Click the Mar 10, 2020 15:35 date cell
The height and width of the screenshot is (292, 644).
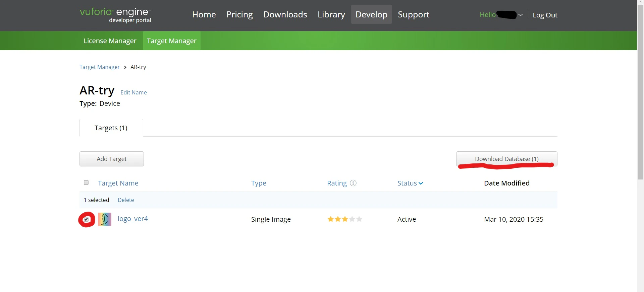(514, 219)
